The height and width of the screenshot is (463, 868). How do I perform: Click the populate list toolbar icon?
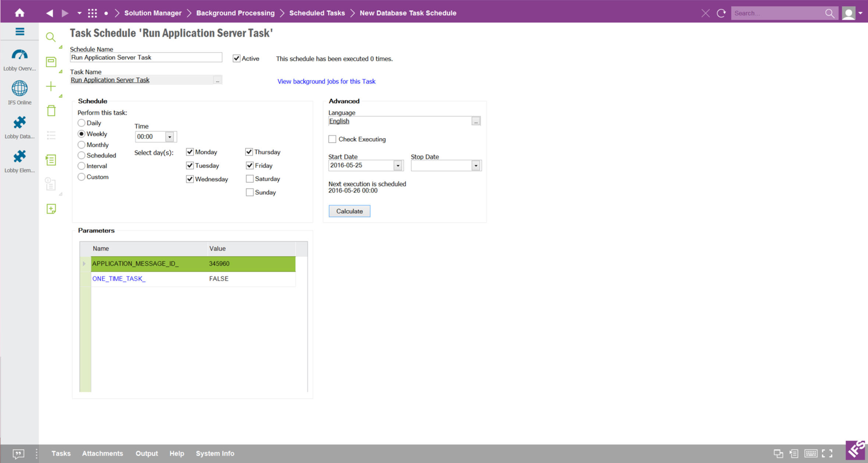pos(51,160)
